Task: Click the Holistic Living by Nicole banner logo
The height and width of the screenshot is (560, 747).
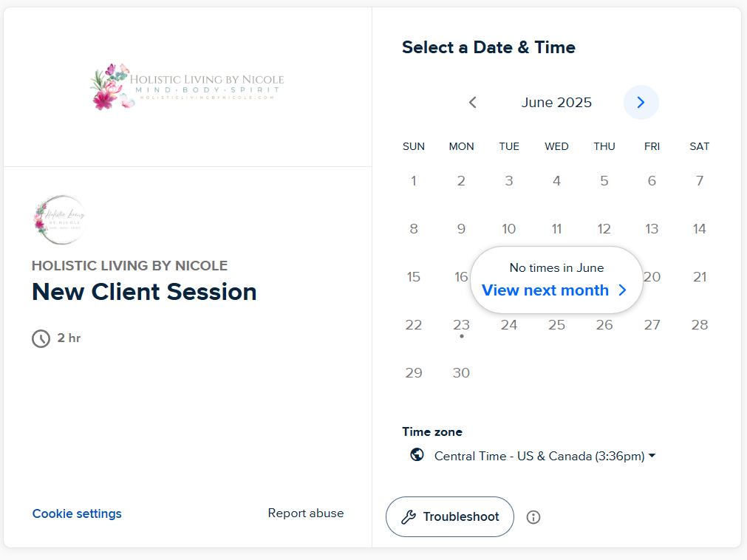Action: point(188,86)
